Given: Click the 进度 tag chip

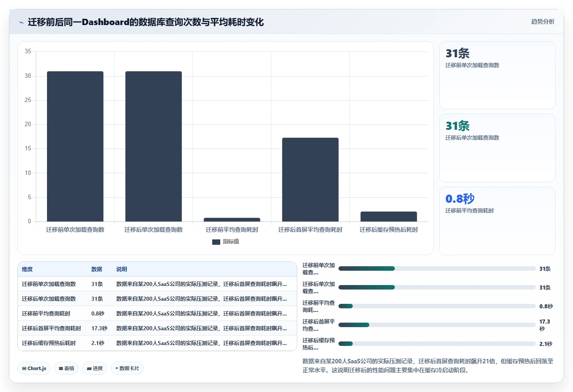Looking at the screenshot, I should click(x=94, y=368).
